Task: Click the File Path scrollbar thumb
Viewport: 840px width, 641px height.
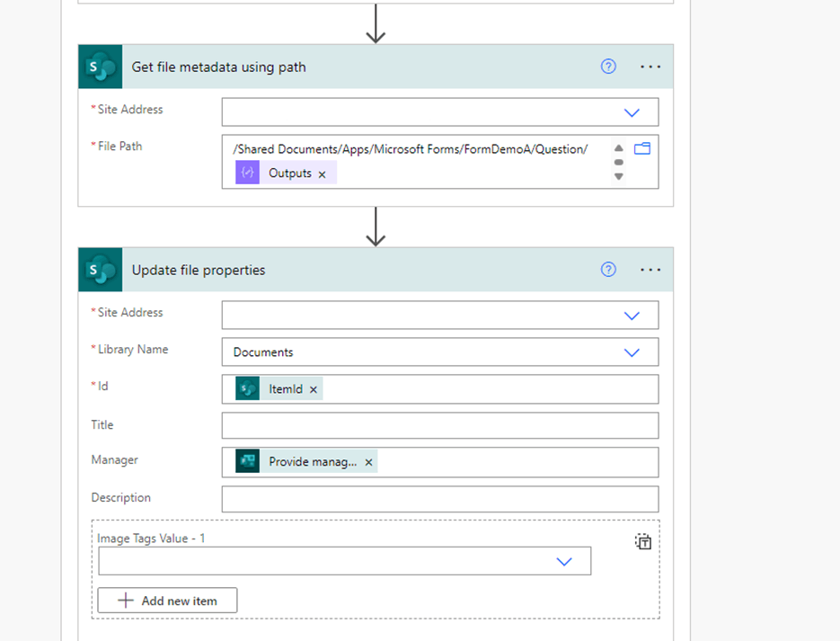Action: (619, 163)
